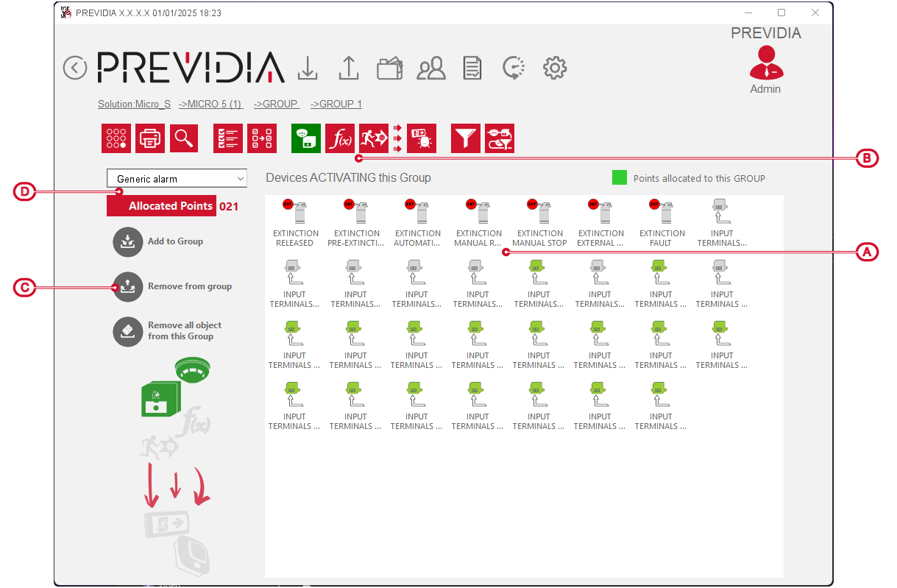Click the upload icon in the header

(x=348, y=68)
